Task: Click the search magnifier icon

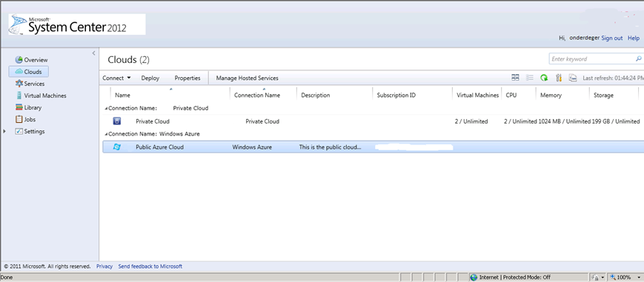Action: [x=639, y=58]
